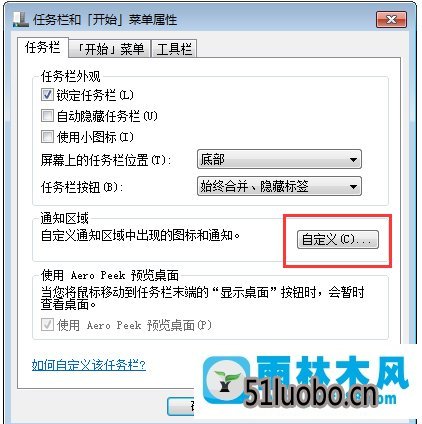This screenshot has height=424, width=422.
Task: Tick the 使用小图标 checkbox
Action: click(47, 136)
